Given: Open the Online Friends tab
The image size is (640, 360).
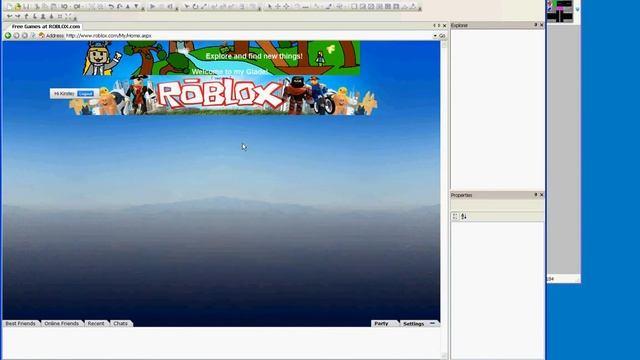Looking at the screenshot, I should coord(61,323).
